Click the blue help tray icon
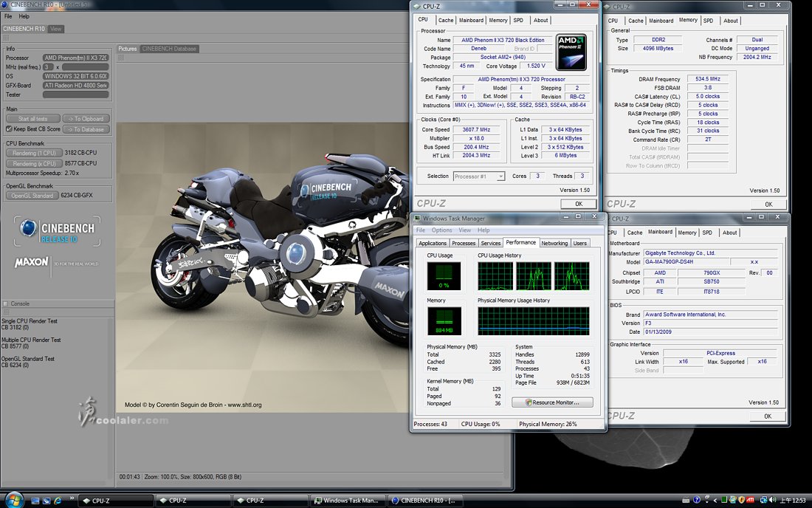 tap(697, 500)
